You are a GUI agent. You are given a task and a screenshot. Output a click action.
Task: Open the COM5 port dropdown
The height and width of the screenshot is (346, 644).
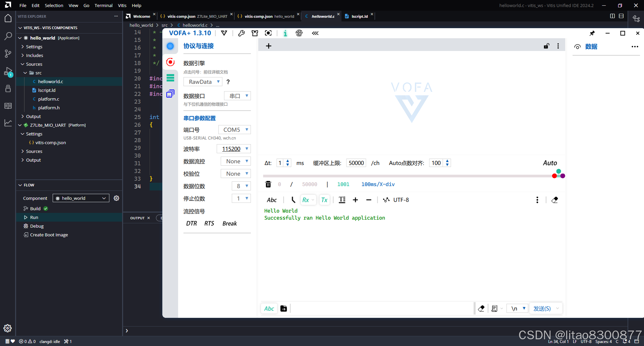235,130
